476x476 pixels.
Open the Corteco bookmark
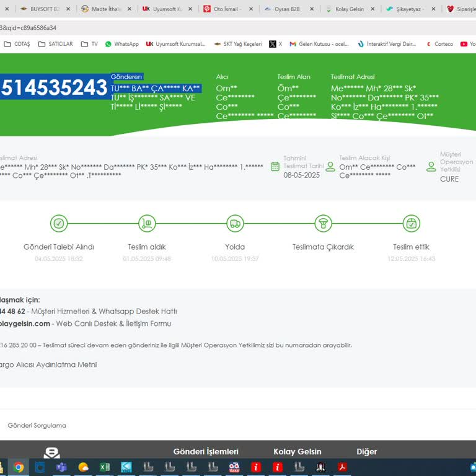439,44
